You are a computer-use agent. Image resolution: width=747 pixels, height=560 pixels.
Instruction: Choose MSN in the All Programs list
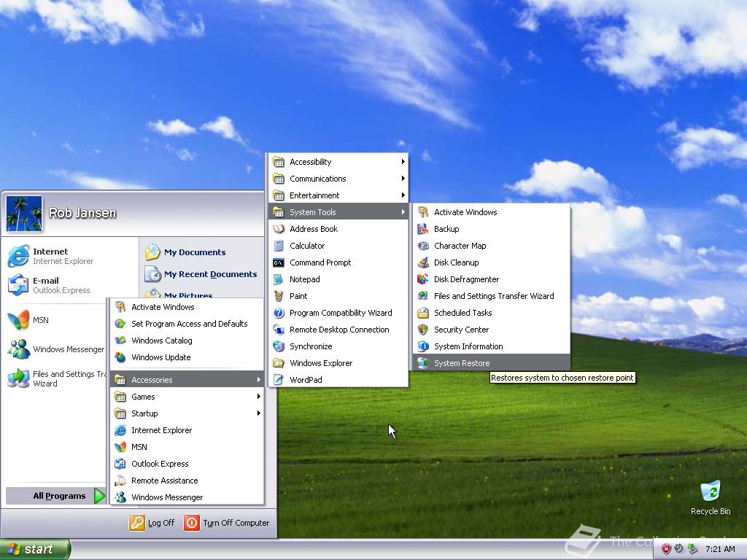point(187,447)
